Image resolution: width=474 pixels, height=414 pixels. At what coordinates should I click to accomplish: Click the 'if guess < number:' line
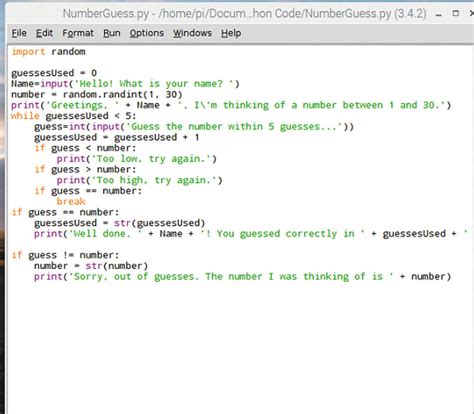(x=85, y=148)
